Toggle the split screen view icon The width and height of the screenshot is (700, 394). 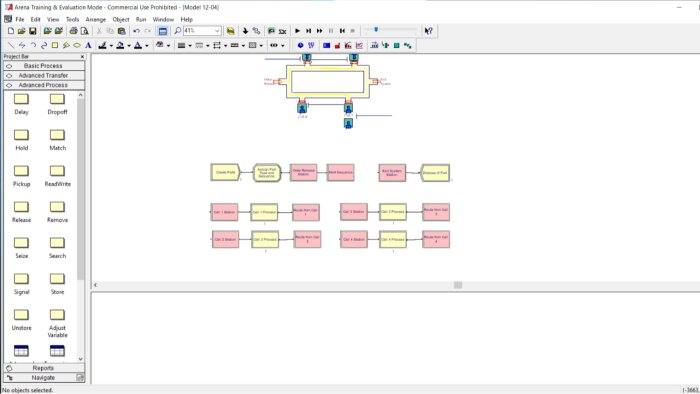click(163, 31)
